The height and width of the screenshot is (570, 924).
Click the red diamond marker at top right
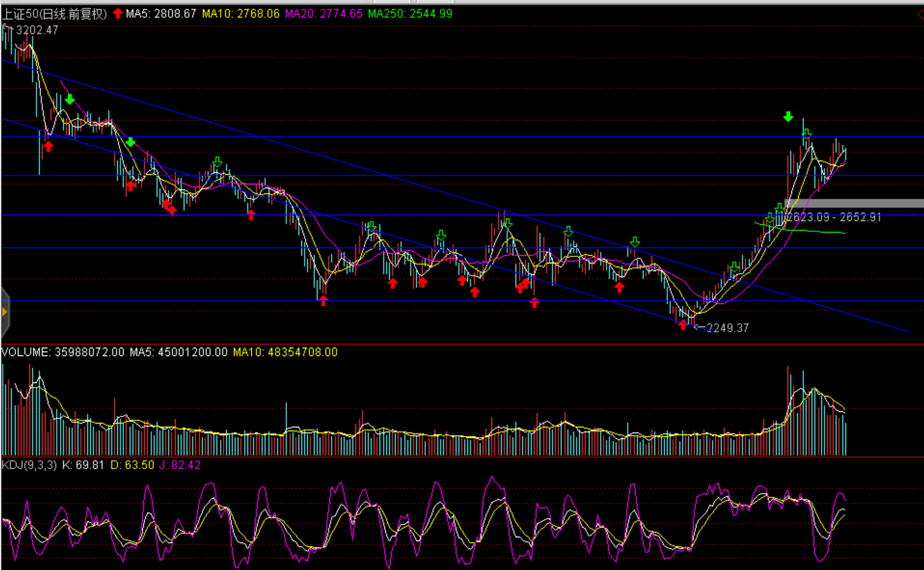920,13
